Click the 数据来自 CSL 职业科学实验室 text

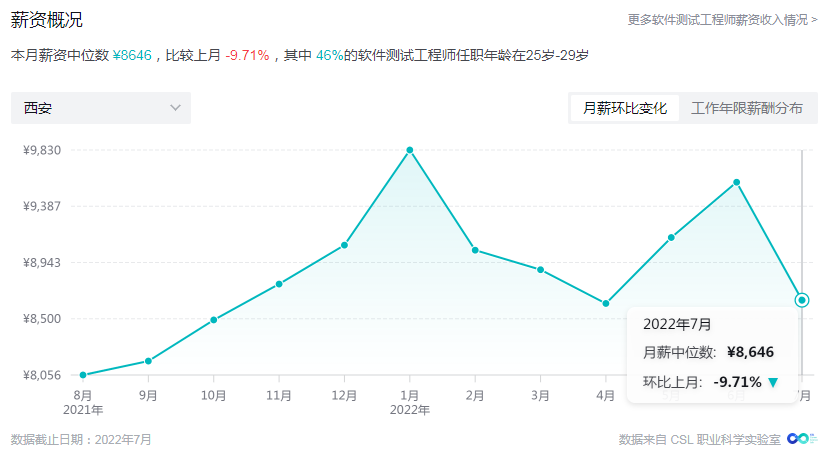tap(699, 440)
